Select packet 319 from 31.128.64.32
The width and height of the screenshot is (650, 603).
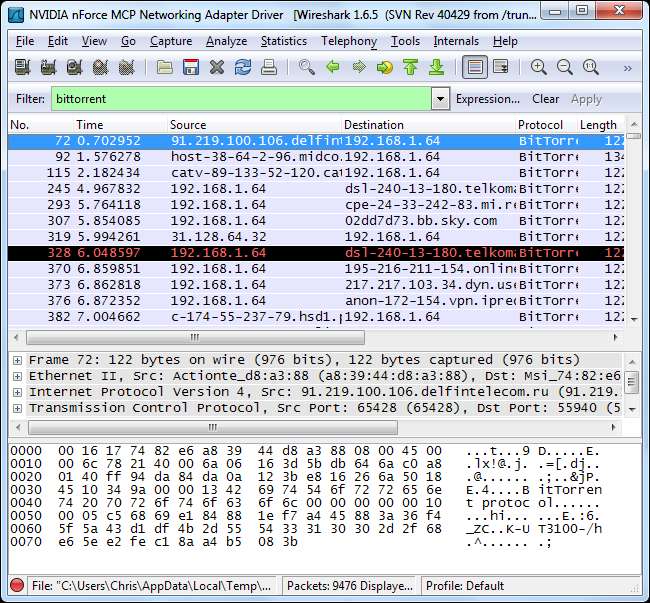[315, 237]
